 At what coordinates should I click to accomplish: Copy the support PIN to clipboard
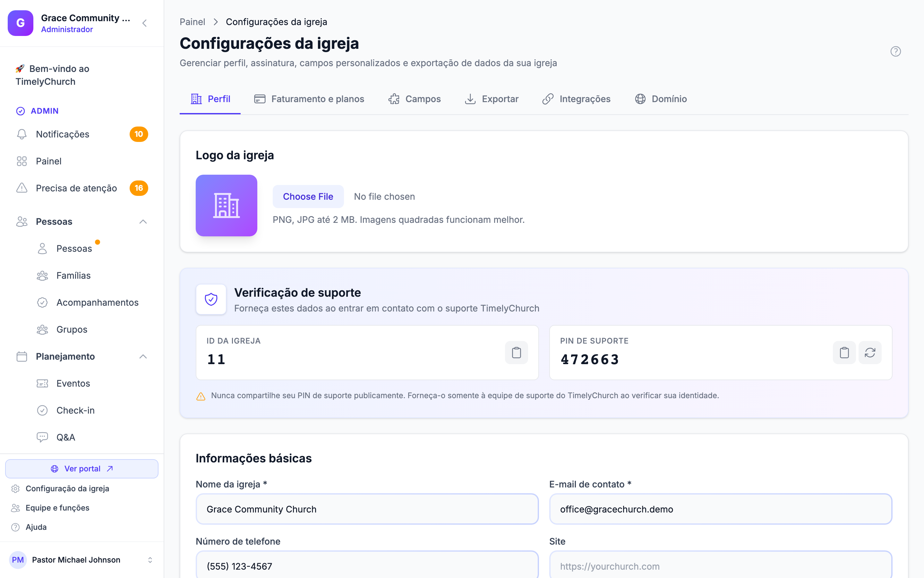[844, 353]
